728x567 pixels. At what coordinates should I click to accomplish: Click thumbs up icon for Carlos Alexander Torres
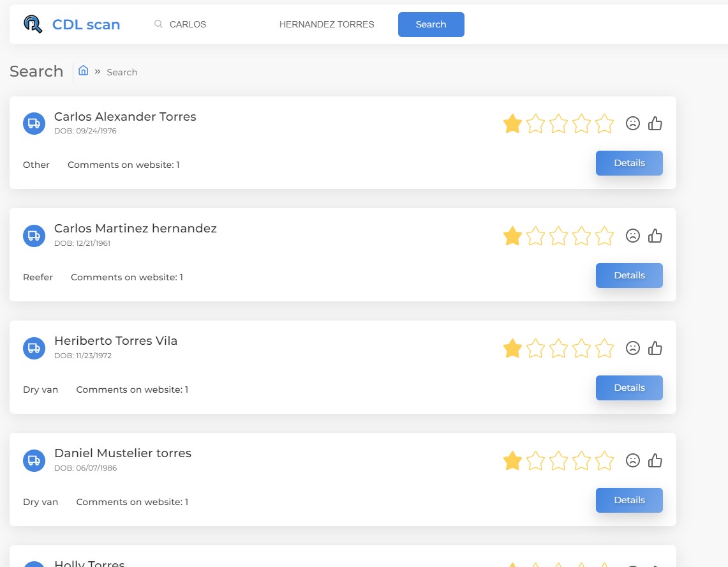pos(655,123)
